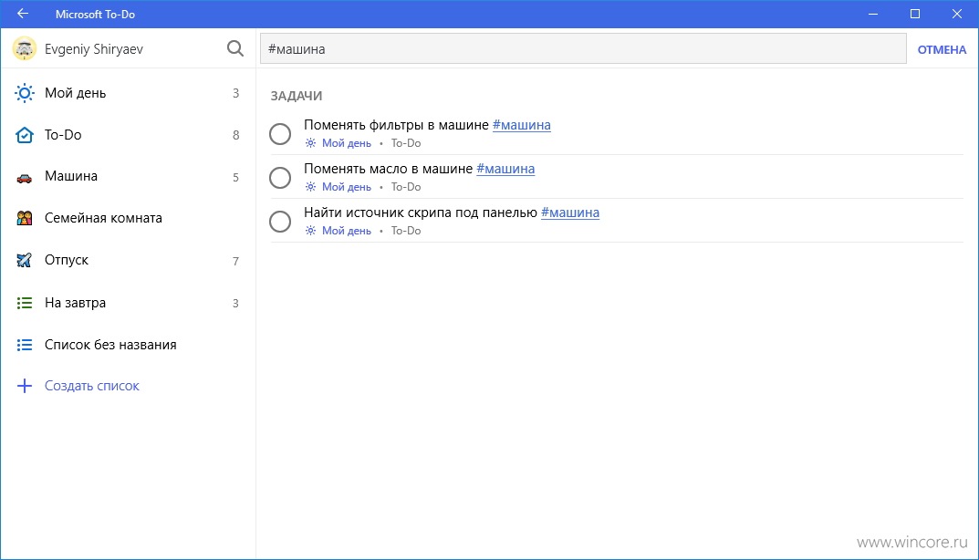Click the airplane icon for Отпуск
Viewport: 979px width, 560px height.
pyautogui.click(x=25, y=260)
